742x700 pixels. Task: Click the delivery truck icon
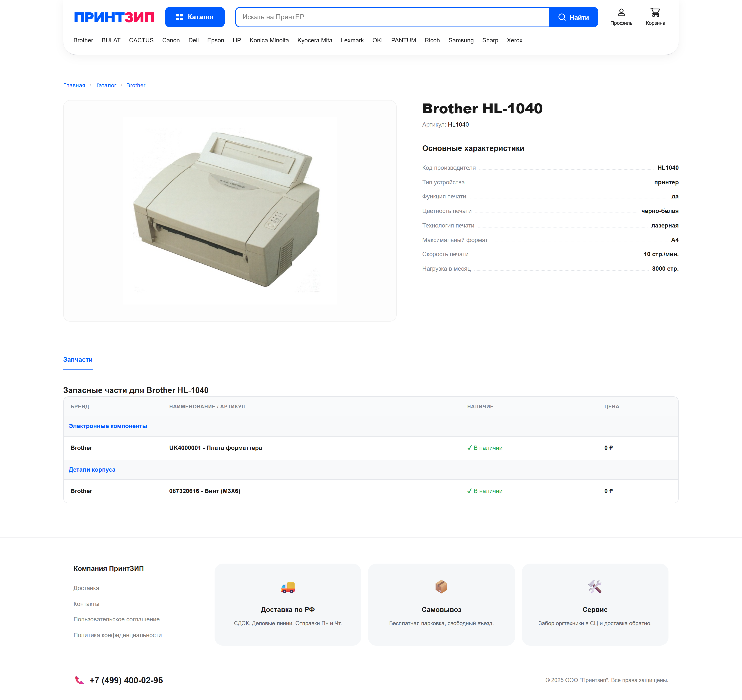click(287, 587)
